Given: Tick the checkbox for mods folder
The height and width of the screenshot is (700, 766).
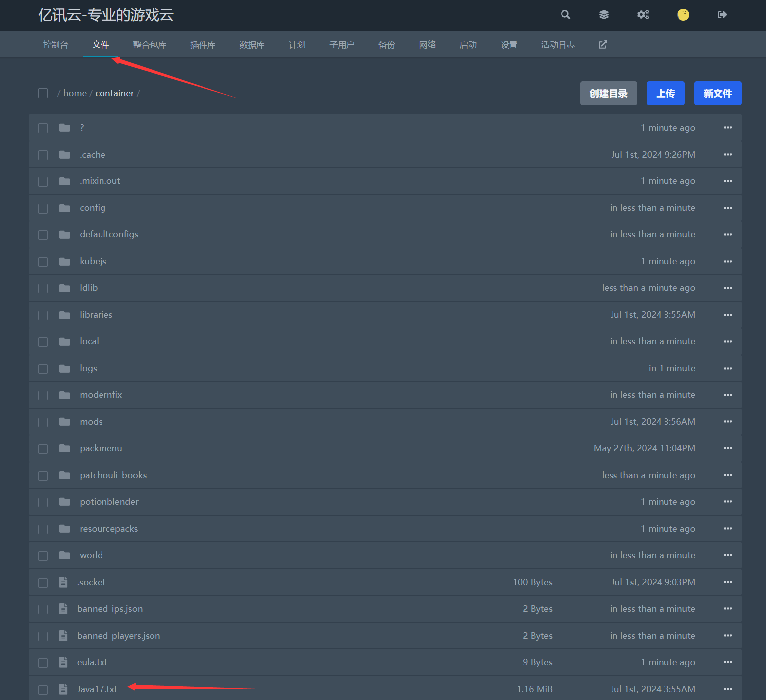Looking at the screenshot, I should pos(43,422).
